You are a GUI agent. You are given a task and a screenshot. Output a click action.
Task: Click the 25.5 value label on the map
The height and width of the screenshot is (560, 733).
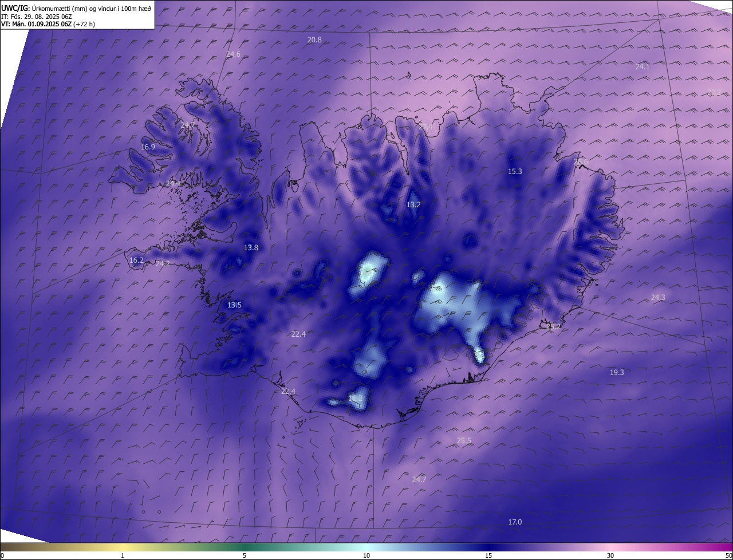pos(464,441)
